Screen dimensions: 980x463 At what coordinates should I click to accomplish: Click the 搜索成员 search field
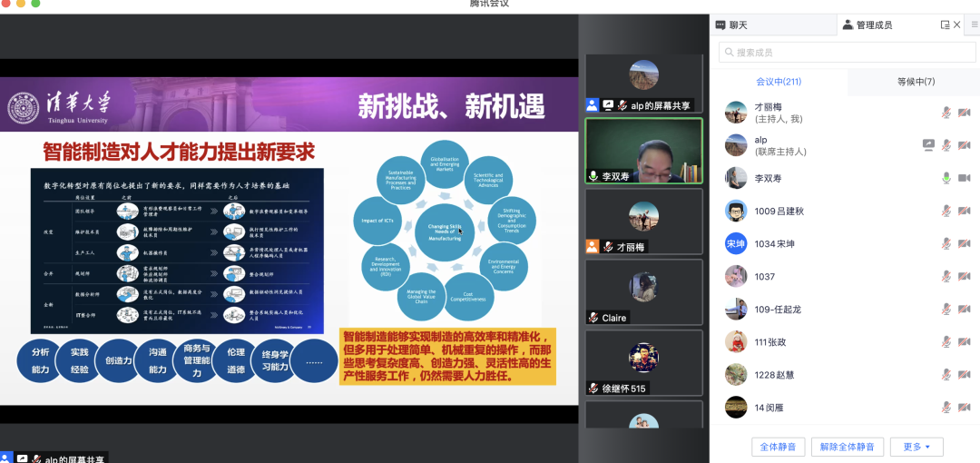pos(847,53)
